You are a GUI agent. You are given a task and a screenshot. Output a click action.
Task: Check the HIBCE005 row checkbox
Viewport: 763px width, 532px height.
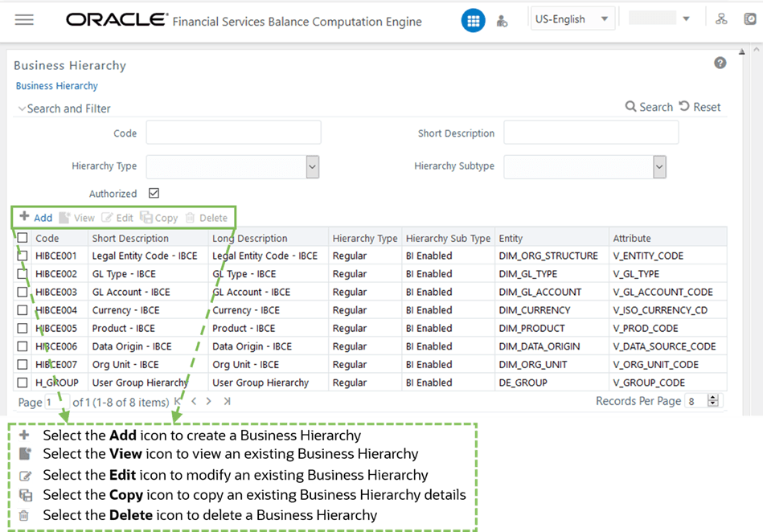pos(23,328)
